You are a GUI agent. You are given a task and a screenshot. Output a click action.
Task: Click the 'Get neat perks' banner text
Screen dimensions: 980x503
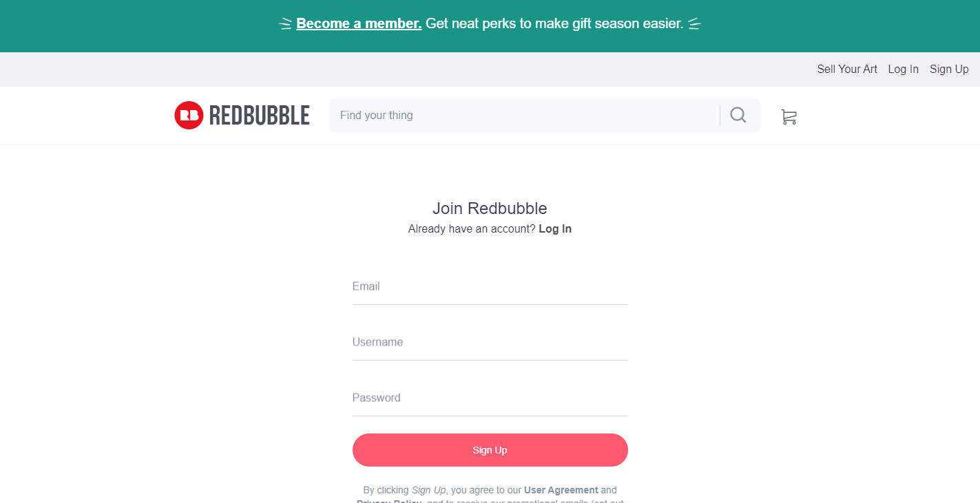point(554,23)
